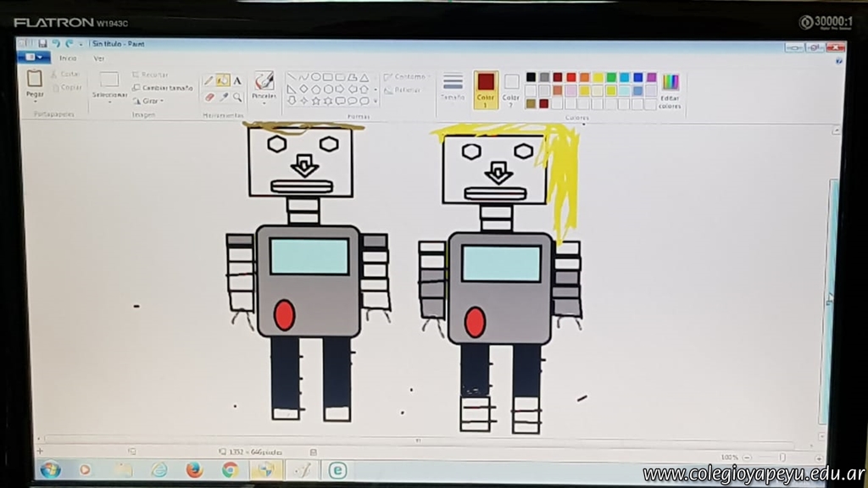The height and width of the screenshot is (488, 868).
Task: Select the Magnifier tool
Action: click(237, 97)
